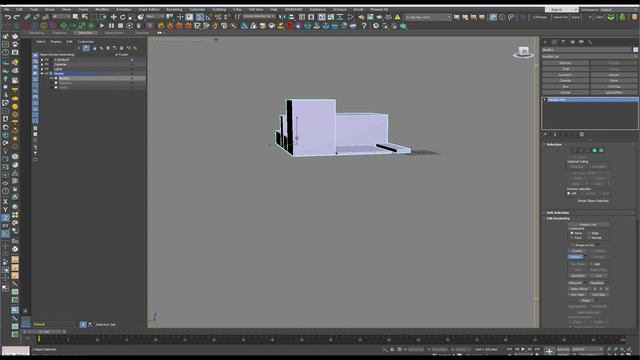Expand Editable Poly in modifier stack
This screenshot has height=360, width=640.
[545, 100]
